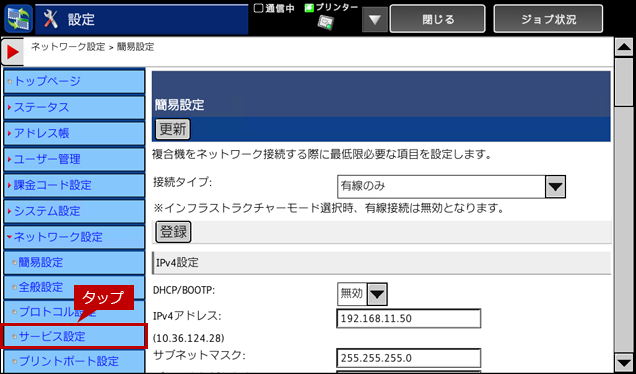Tap the printer status icon
Image resolution: width=636 pixels, height=374 pixels.
click(325, 22)
